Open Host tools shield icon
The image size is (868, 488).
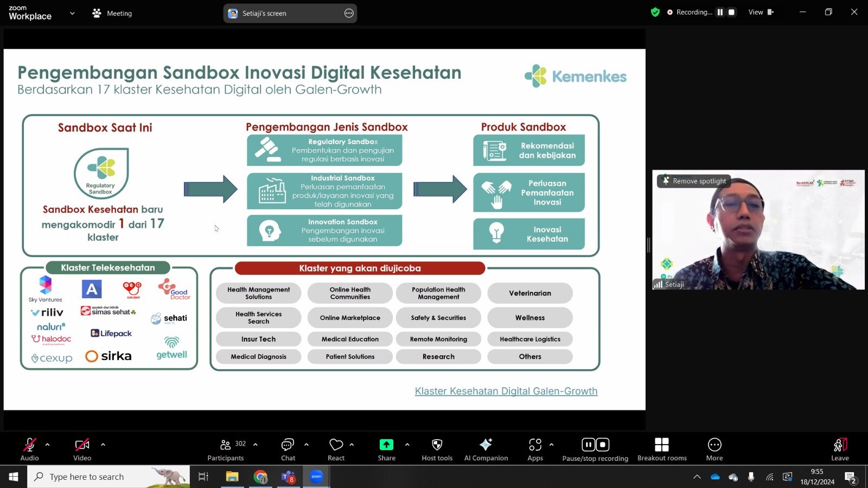point(437,450)
